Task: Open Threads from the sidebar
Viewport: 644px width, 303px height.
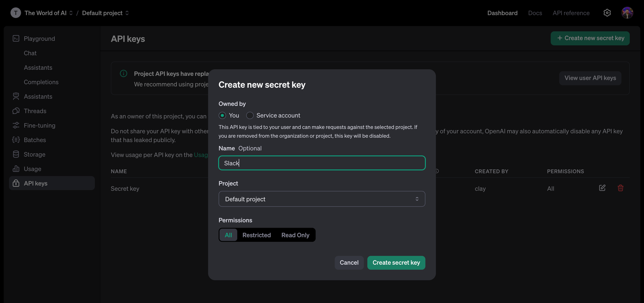Action: tap(35, 111)
